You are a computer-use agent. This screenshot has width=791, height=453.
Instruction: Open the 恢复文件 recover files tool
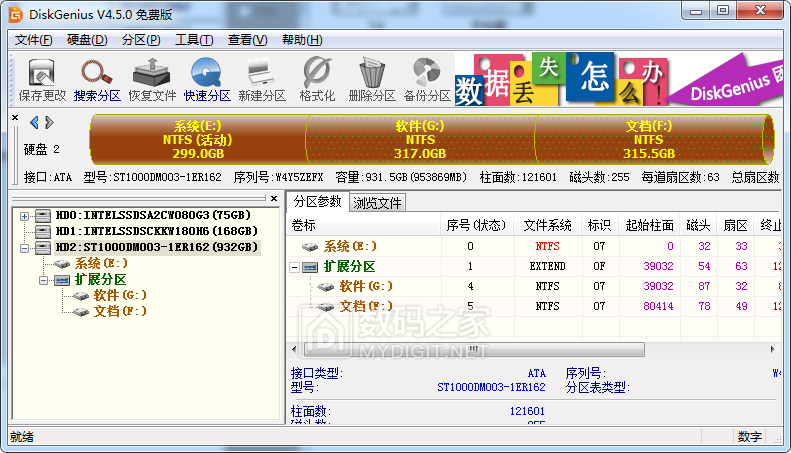pyautogui.click(x=152, y=80)
